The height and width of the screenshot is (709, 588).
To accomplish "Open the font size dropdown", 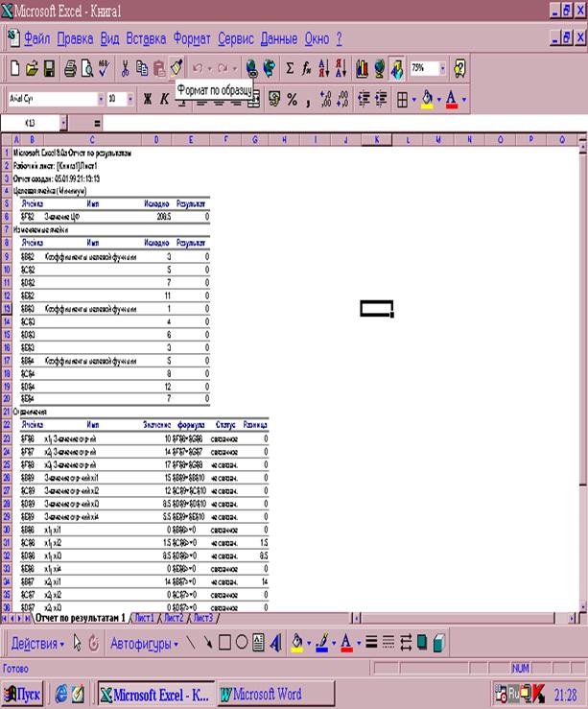I will click(x=130, y=99).
